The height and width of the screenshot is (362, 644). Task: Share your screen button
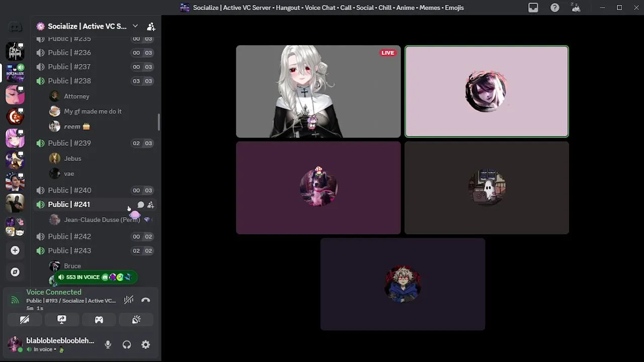pos(62,319)
